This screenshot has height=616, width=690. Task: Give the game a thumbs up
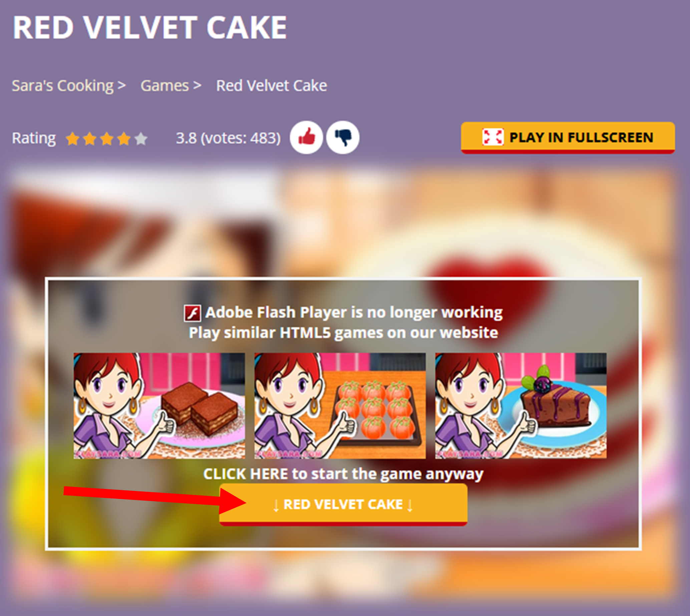coord(306,137)
